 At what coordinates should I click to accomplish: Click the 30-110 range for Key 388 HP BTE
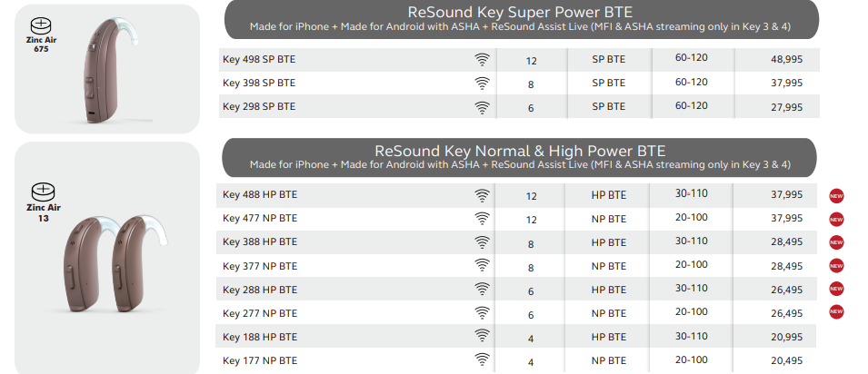point(691,241)
